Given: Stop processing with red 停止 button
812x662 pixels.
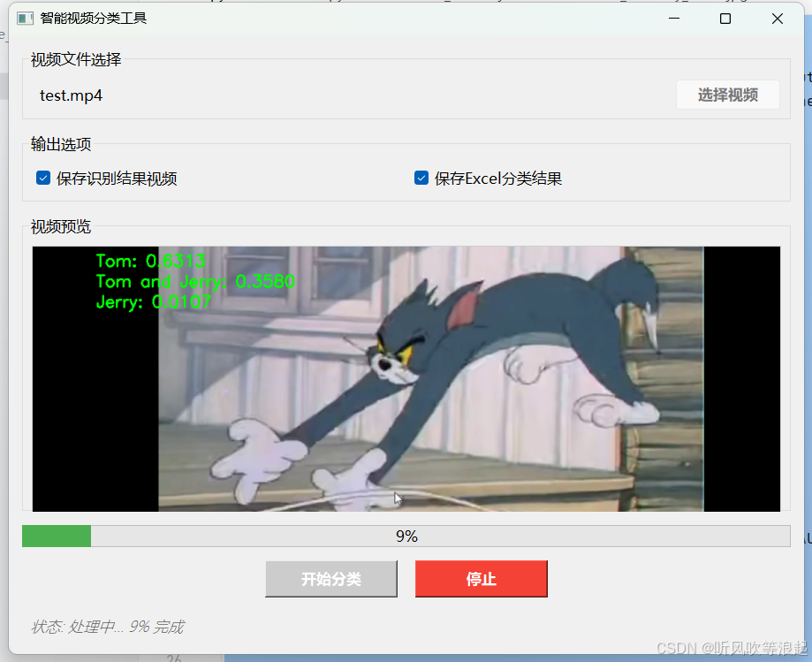Looking at the screenshot, I should click(x=481, y=579).
